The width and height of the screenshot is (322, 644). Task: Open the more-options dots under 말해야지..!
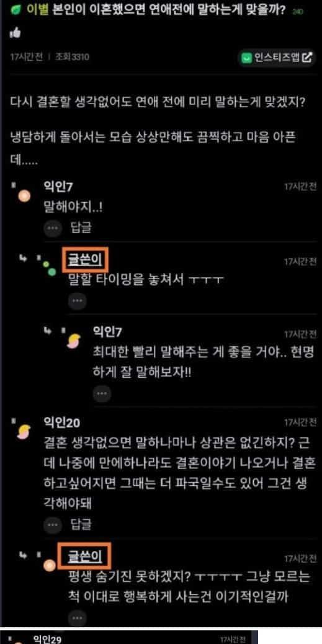[53, 228]
